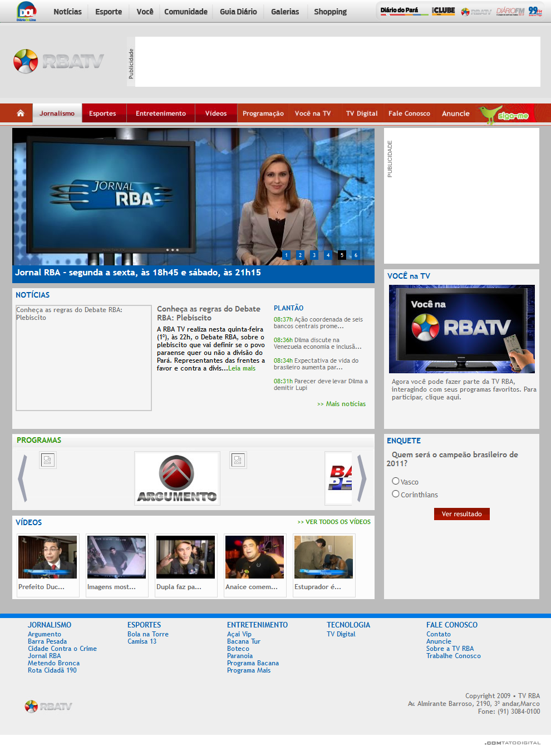Click the Clube radio logo
Image resolution: width=551 pixels, height=756 pixels.
click(444, 11)
